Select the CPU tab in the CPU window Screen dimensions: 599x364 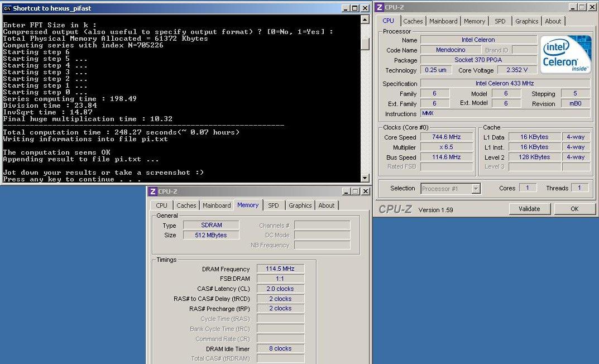(x=388, y=21)
